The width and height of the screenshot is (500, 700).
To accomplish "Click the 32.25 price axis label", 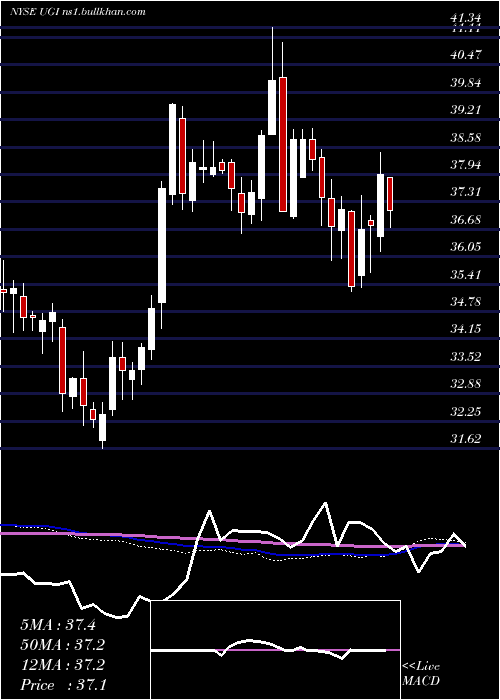I will tap(466, 412).
